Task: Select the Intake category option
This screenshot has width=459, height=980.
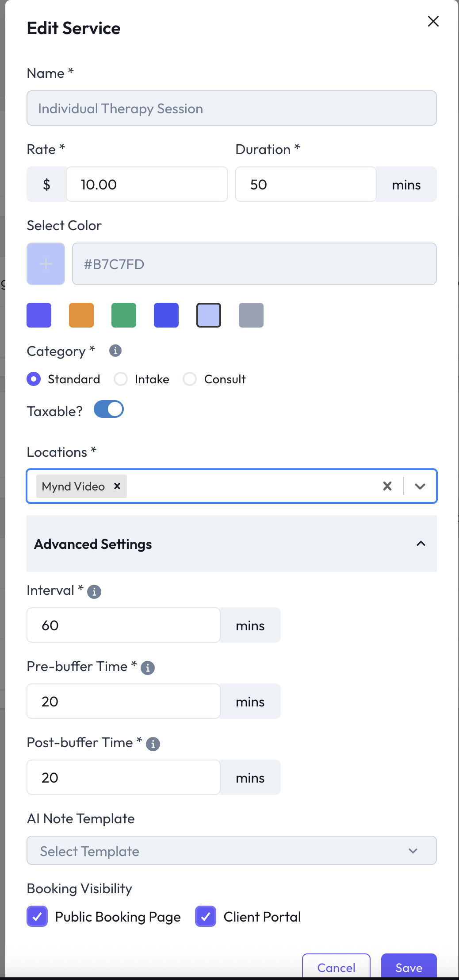Action: click(x=121, y=379)
